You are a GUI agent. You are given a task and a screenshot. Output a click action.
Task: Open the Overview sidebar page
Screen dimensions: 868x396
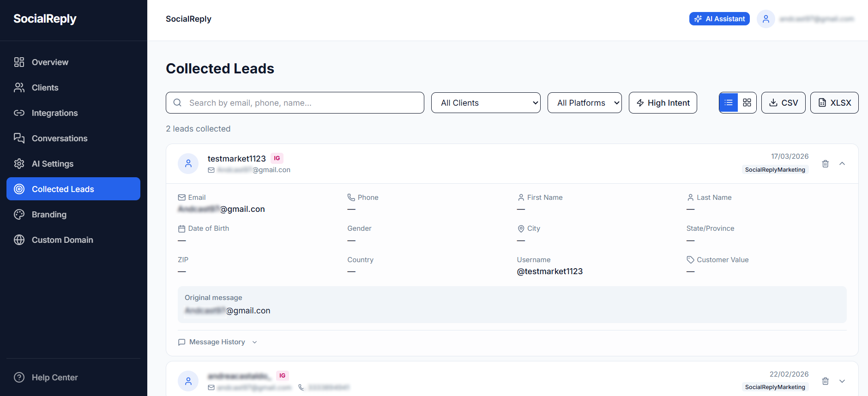click(x=73, y=62)
